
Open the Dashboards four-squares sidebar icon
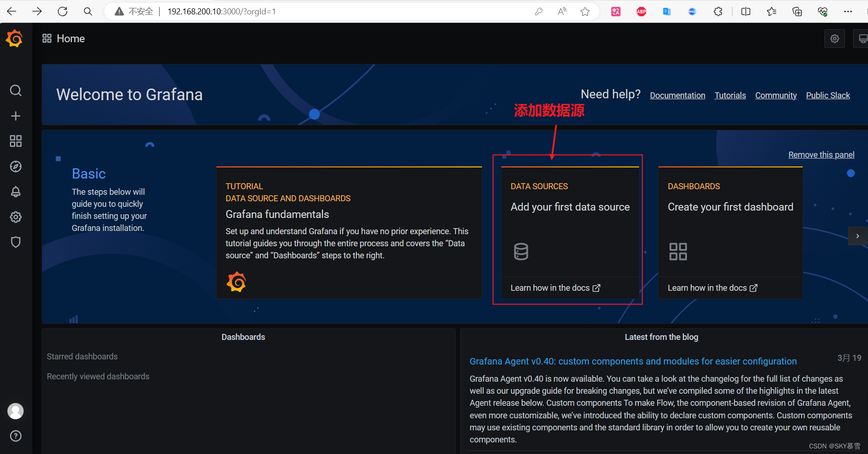[x=16, y=141]
